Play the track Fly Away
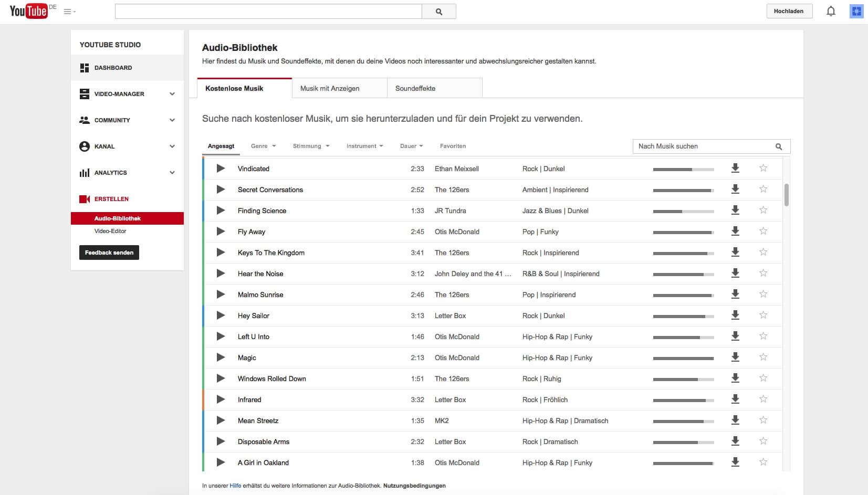 click(221, 231)
